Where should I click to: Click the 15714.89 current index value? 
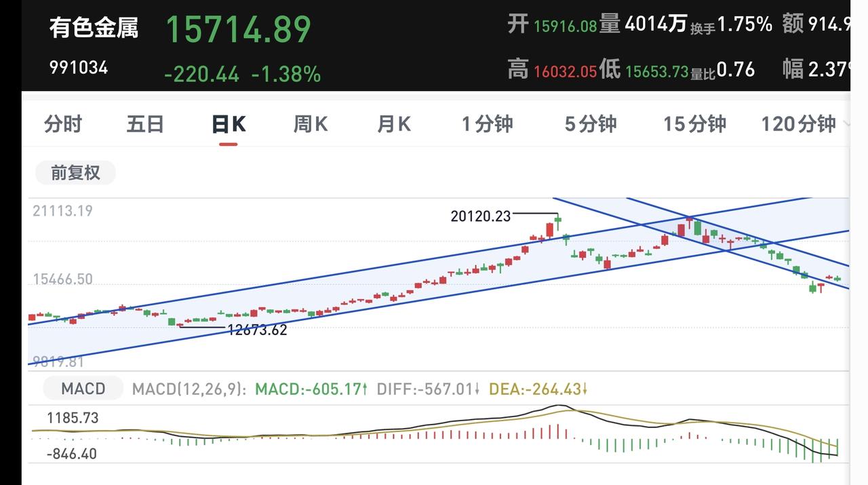coord(239,29)
